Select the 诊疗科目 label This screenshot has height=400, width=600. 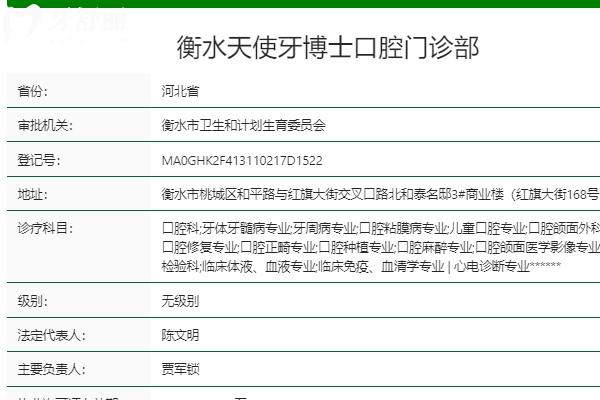(x=45, y=228)
